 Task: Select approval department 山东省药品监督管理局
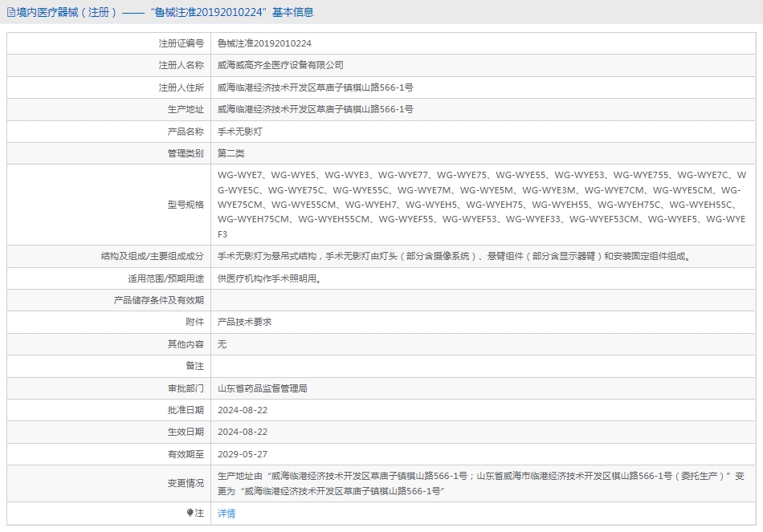coord(263,388)
